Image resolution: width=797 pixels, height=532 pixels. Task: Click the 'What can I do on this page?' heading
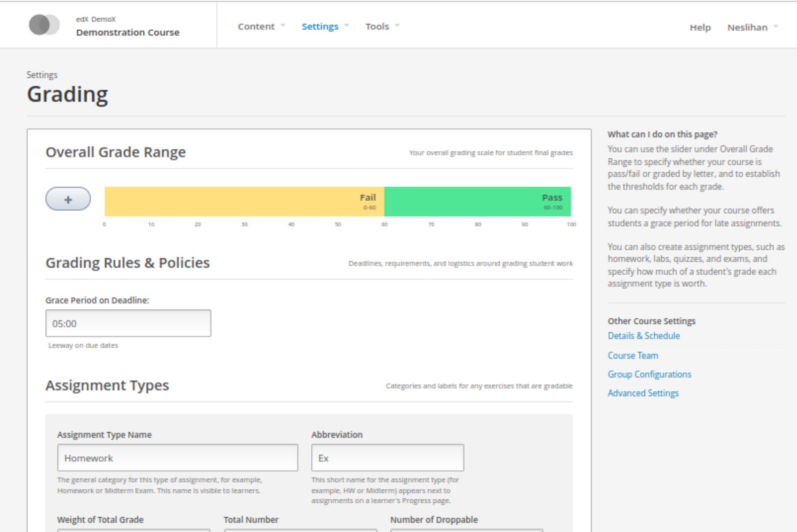point(662,134)
